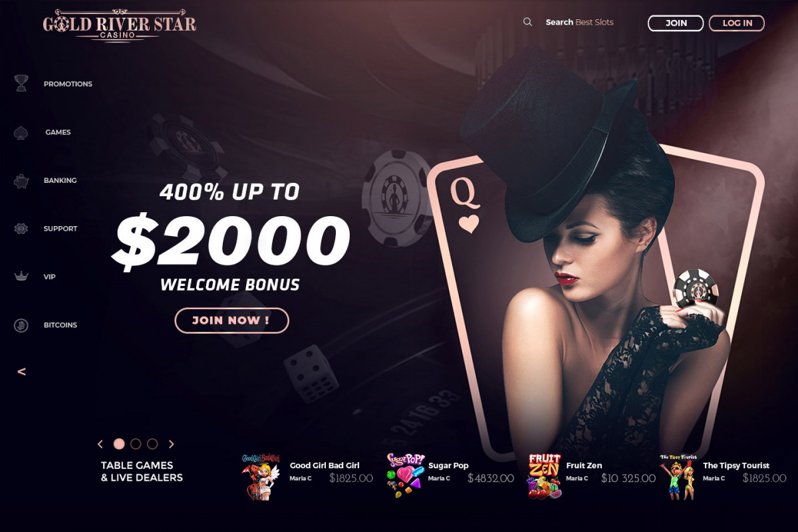Click the Games spade icon
The image size is (798, 532).
pyautogui.click(x=21, y=132)
